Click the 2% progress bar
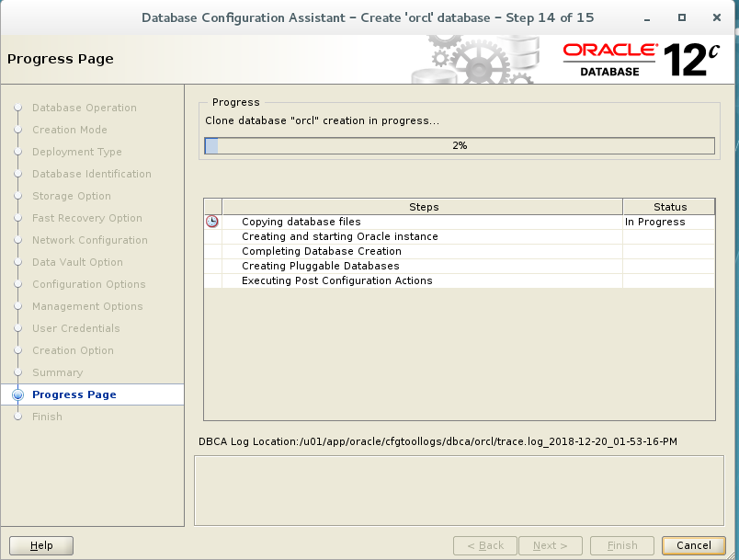This screenshot has height=560, width=739. 460,145
